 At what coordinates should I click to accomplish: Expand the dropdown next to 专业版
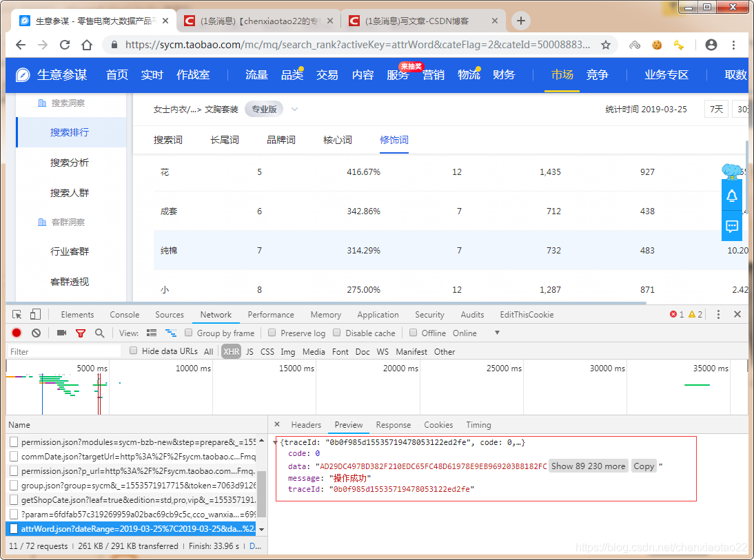tap(294, 109)
